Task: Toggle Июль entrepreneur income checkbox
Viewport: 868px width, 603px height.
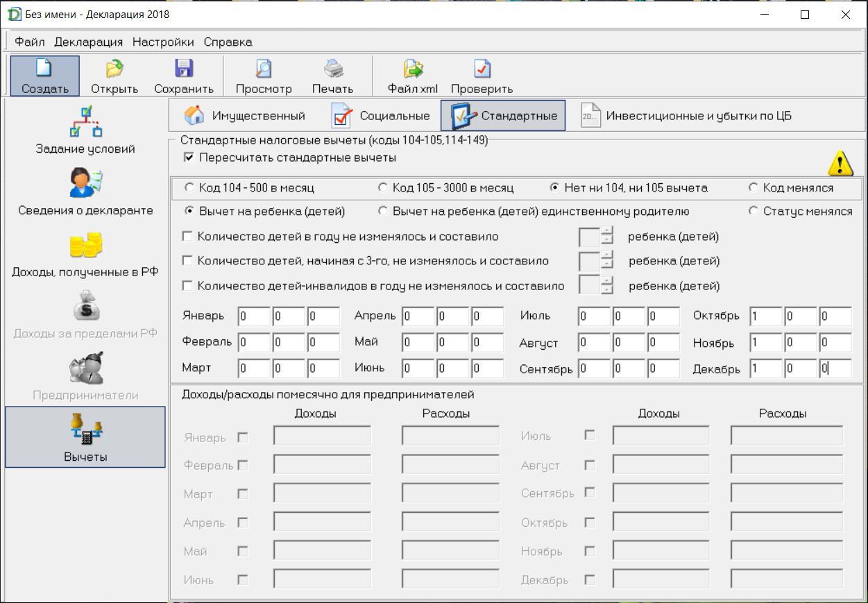Action: (x=590, y=435)
